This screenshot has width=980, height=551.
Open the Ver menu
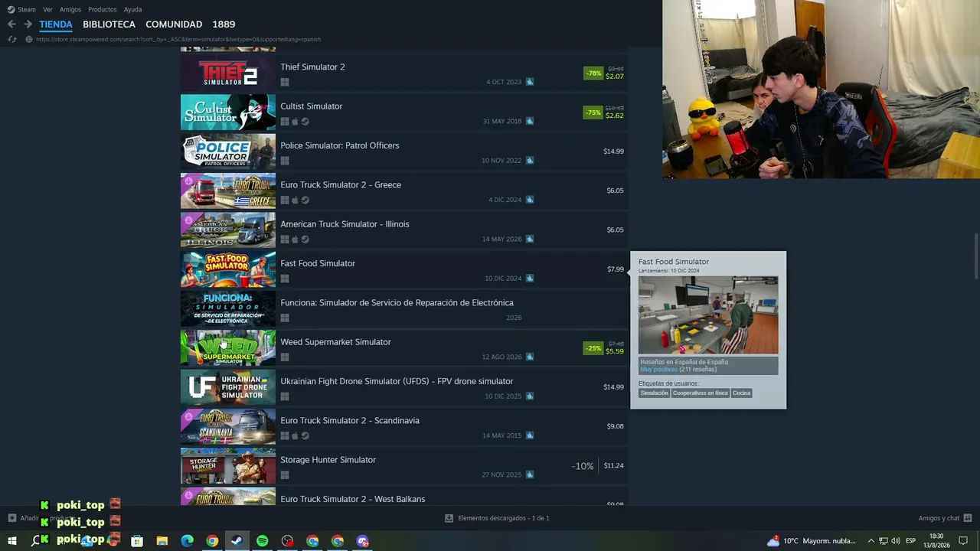(x=47, y=9)
